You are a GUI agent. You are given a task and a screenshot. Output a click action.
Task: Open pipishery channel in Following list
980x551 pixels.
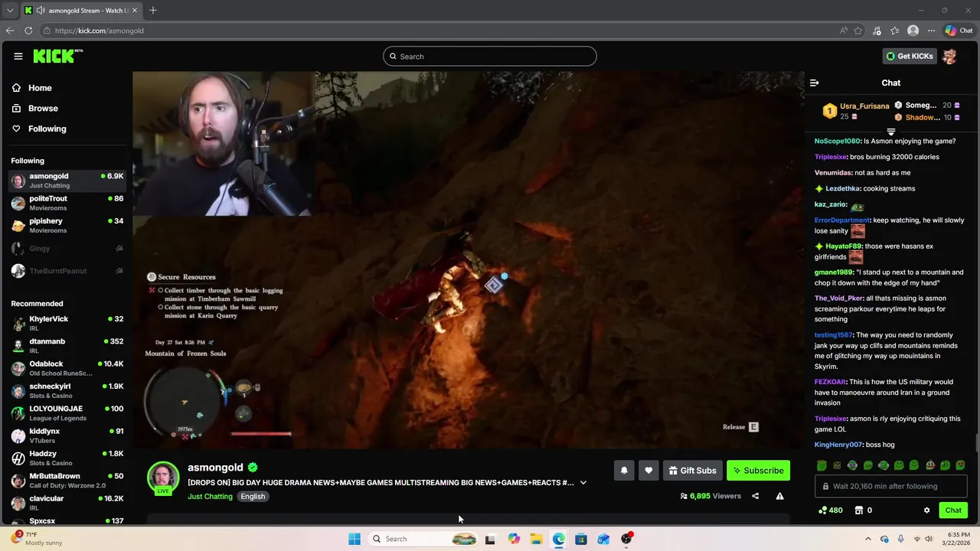click(x=67, y=226)
